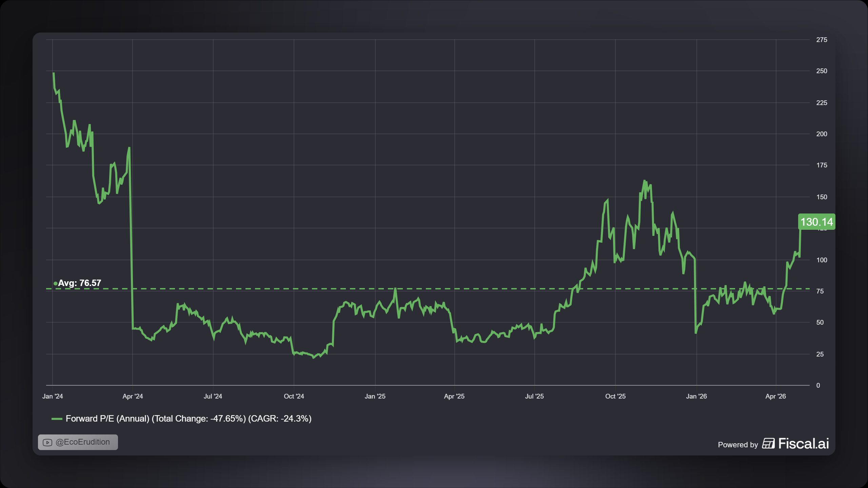Click the 250 y-axis value

[x=822, y=71]
